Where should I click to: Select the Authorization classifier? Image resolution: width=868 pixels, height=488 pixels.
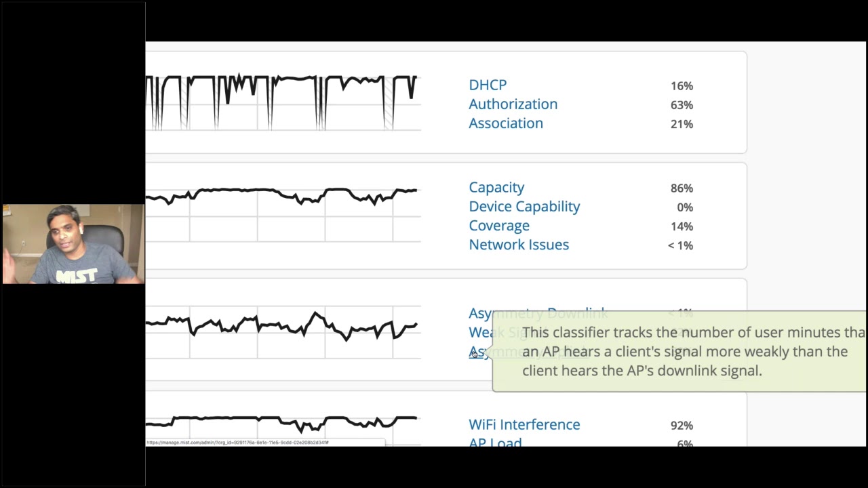pos(513,104)
